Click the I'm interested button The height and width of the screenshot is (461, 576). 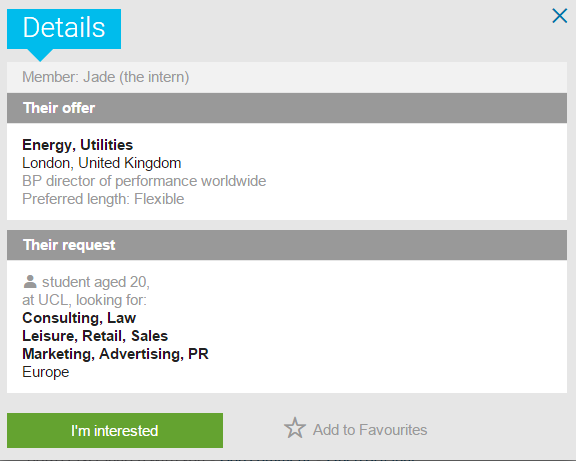pyautogui.click(x=115, y=430)
